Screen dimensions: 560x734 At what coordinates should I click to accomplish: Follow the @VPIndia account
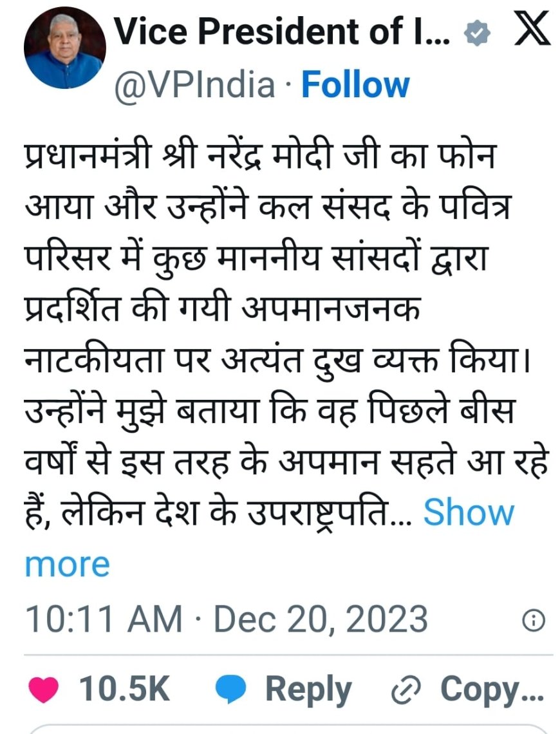point(355,85)
